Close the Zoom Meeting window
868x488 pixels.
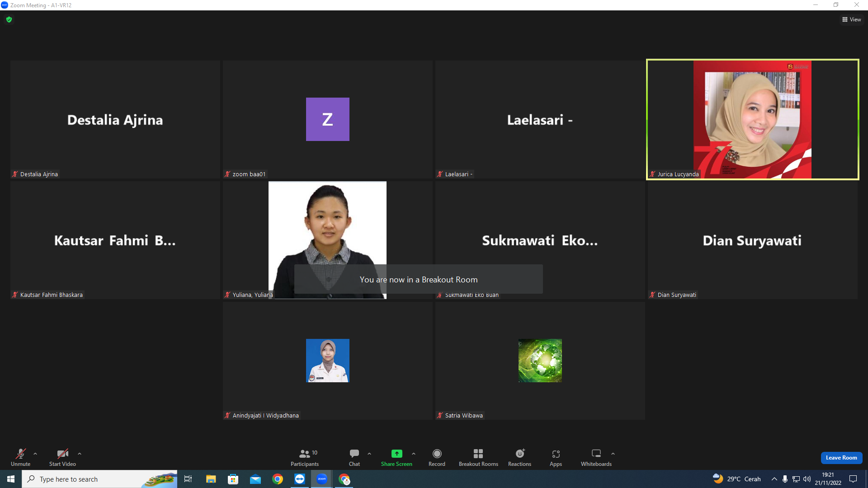[x=857, y=5]
